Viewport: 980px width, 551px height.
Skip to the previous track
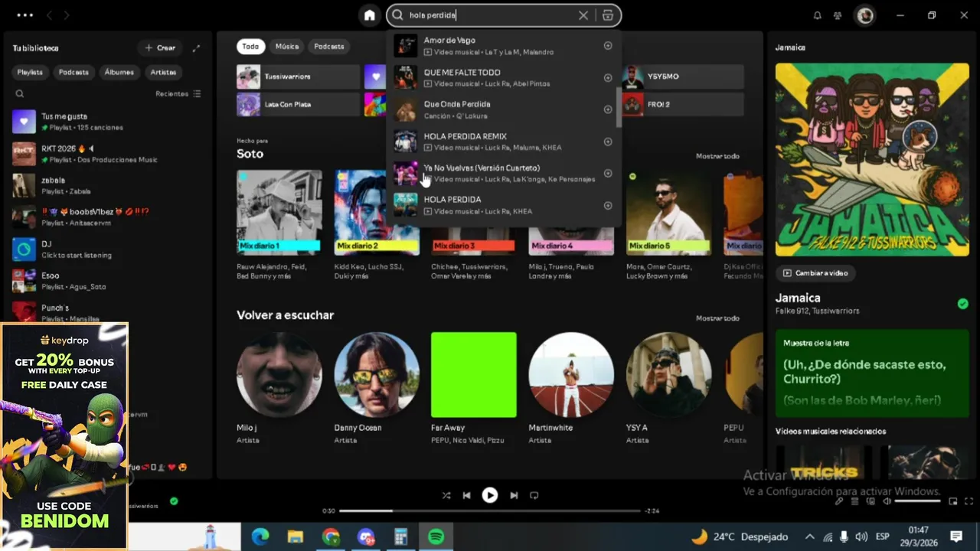click(466, 495)
